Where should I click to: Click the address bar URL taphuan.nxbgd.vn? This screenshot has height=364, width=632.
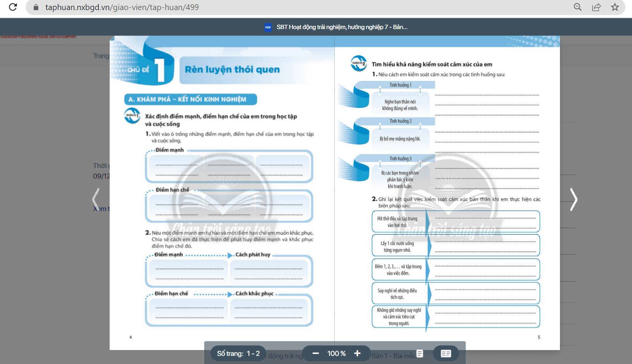click(x=122, y=7)
